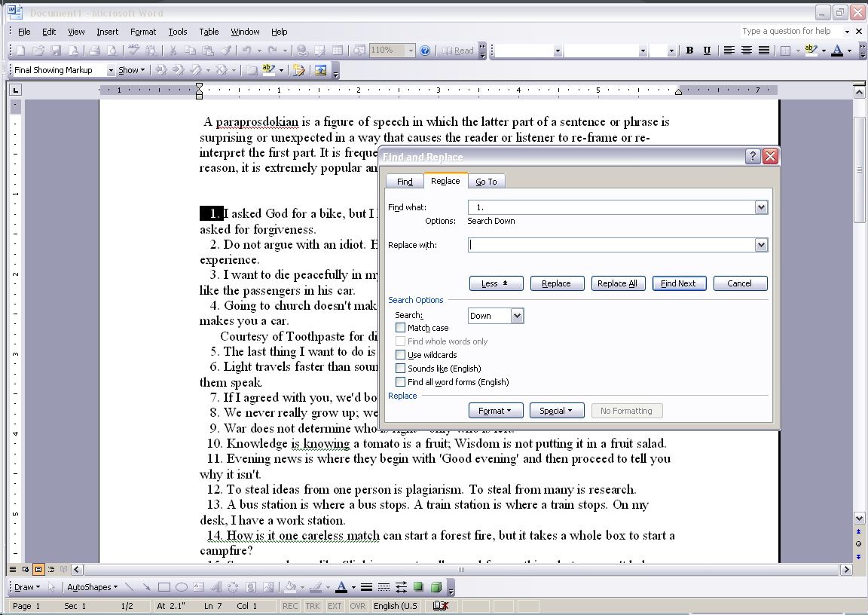Click inside the Replace with field
Viewport: 868px width, 615px height.
pos(603,244)
